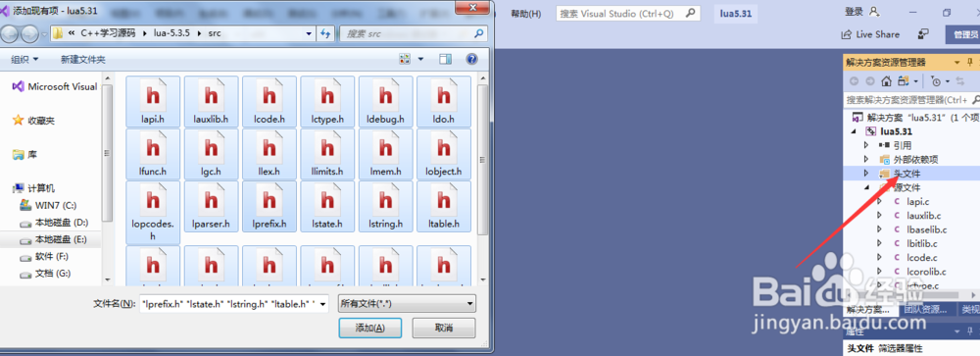Screen dimensions: 980x356
Task: Click the Home icon in Solution Explorer toolbar
Action: [x=886, y=81]
